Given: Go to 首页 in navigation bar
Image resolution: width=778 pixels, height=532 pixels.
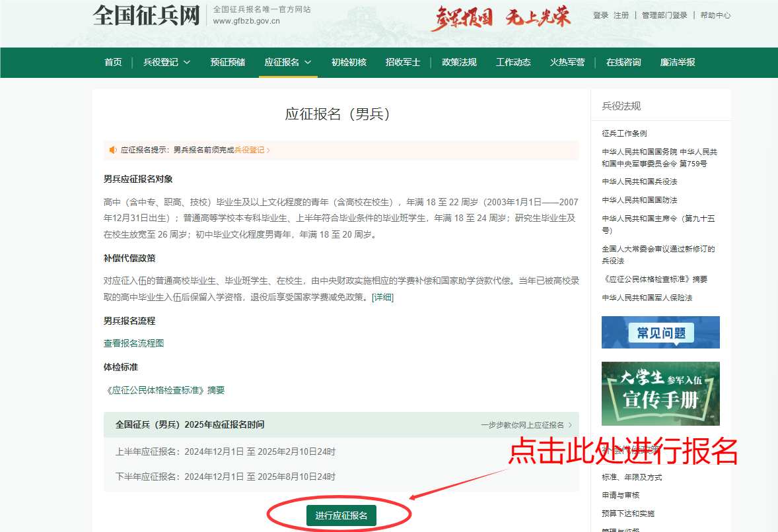Looking at the screenshot, I should 113,62.
